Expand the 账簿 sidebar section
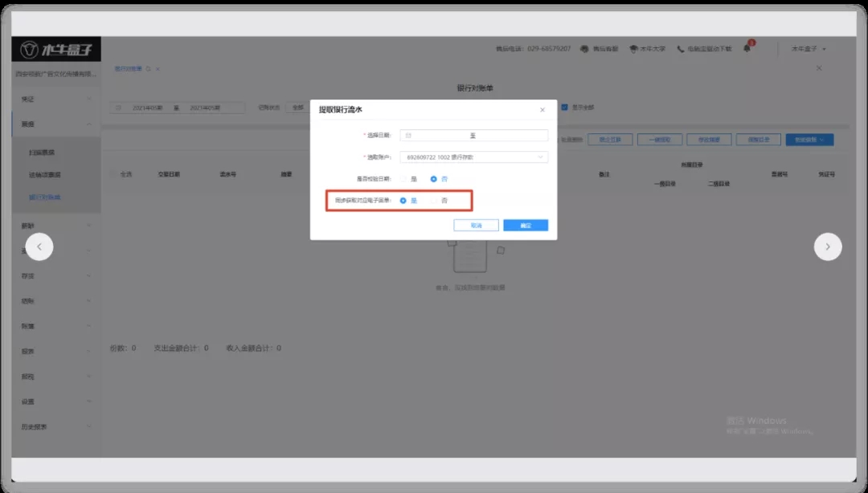 (x=56, y=326)
